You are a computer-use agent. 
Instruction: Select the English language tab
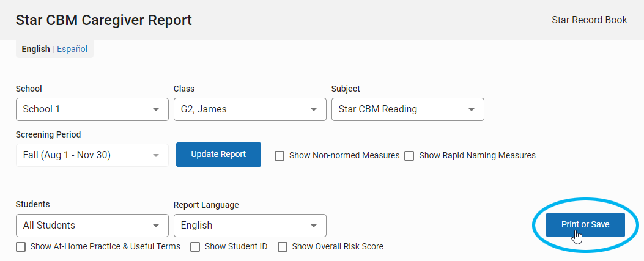pyautogui.click(x=35, y=50)
